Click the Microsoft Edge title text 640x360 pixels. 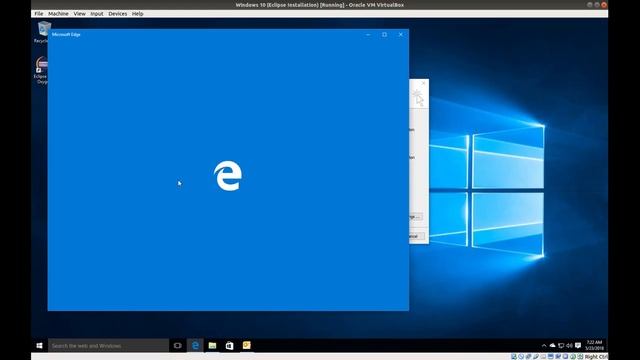pyautogui.click(x=66, y=35)
